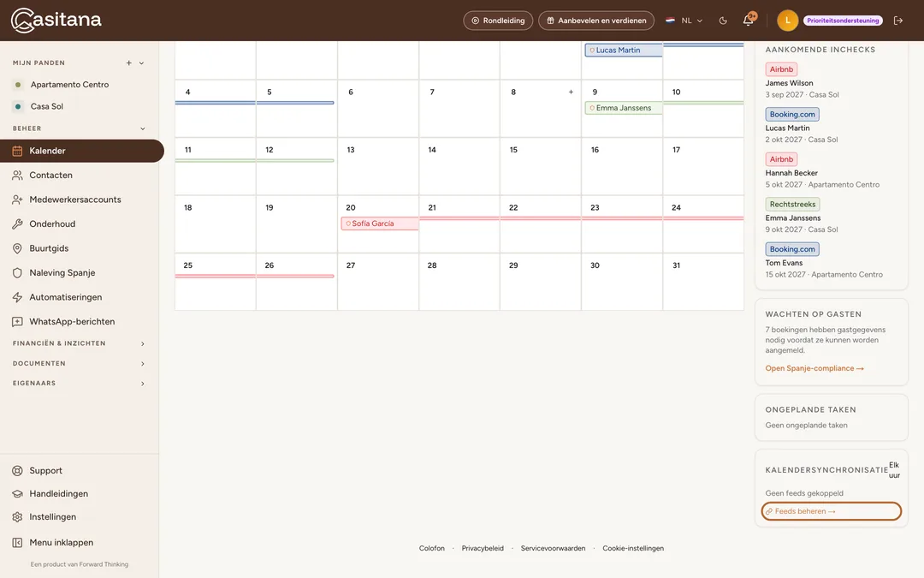This screenshot has width=924, height=578.
Task: Open Emma Janssens booking on day 9
Action: coord(624,108)
